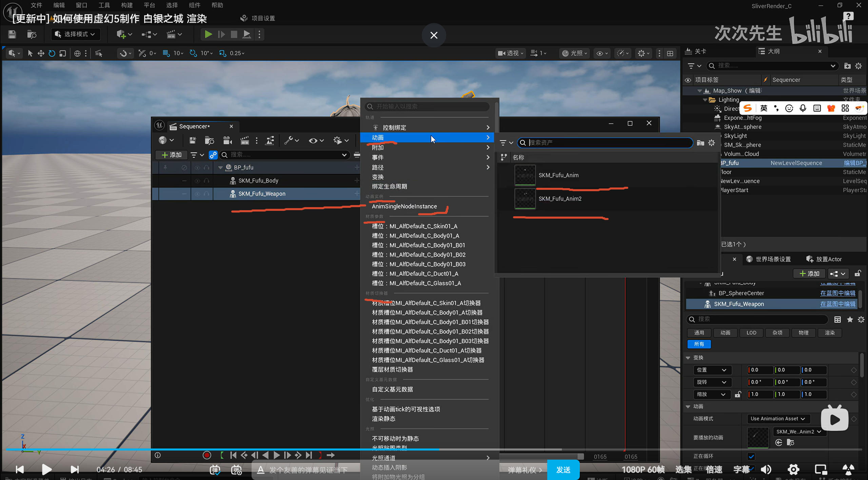Select the 动画 submenu entry
Viewport: 868px width, 480px height.
pos(427,137)
